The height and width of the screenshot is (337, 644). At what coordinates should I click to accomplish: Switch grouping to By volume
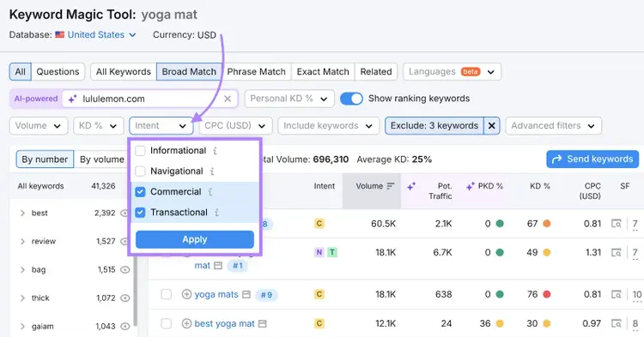pos(102,159)
